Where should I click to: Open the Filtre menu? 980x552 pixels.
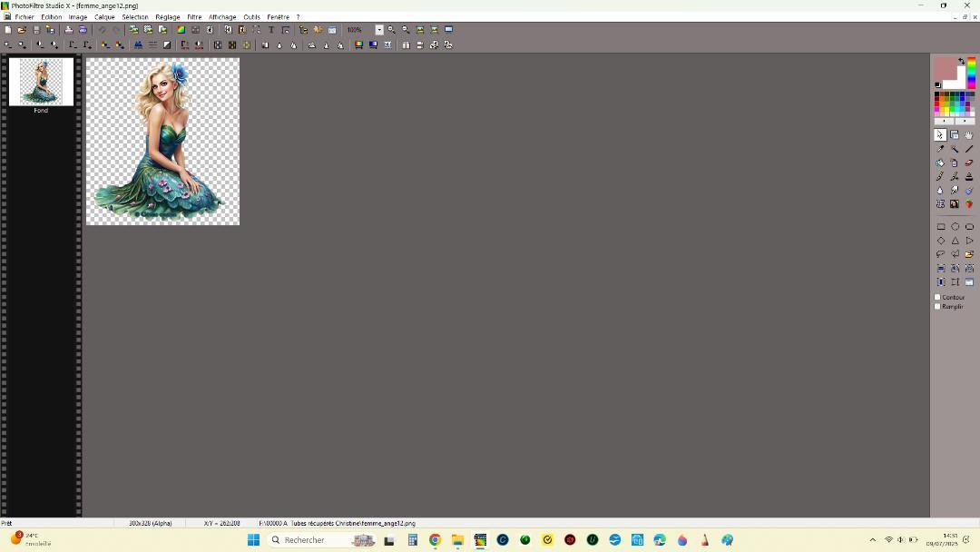(x=194, y=17)
